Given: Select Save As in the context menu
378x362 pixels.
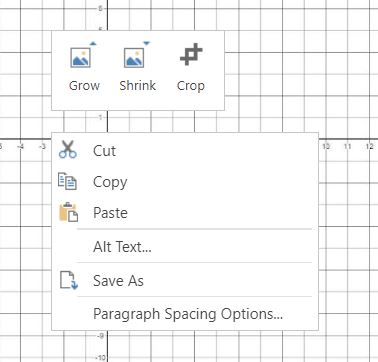Looking at the screenshot, I should pyautogui.click(x=185, y=280).
